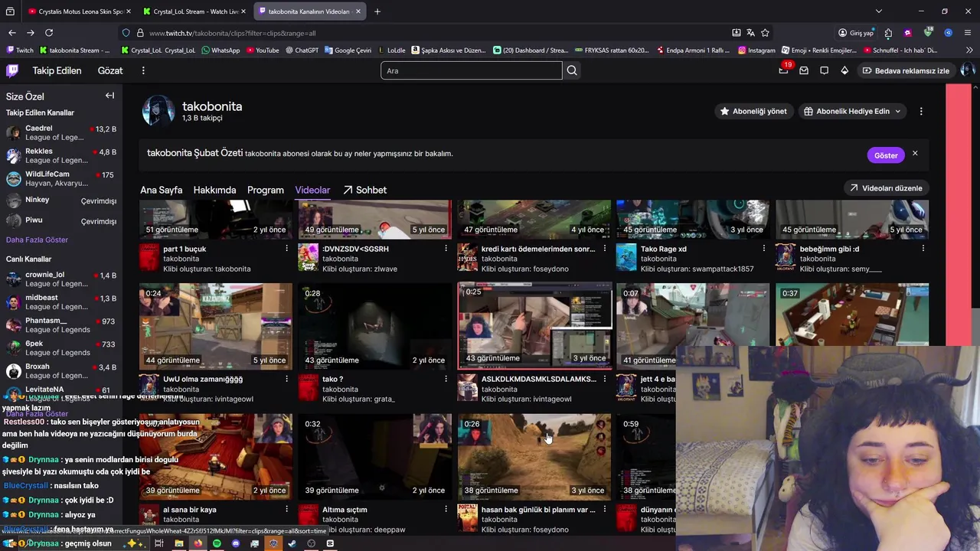Open the Firefox extensions puzzle icon
This screenshot has width=980, height=551.
(888, 33)
